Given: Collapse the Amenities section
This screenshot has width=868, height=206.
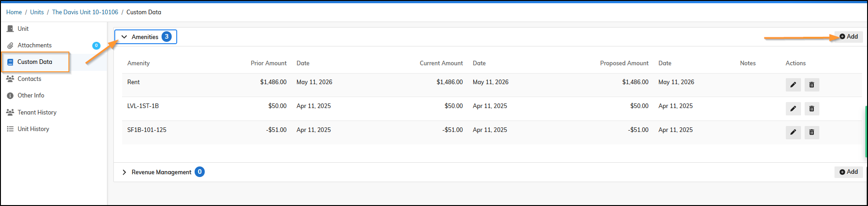Looking at the screenshot, I should pos(146,37).
